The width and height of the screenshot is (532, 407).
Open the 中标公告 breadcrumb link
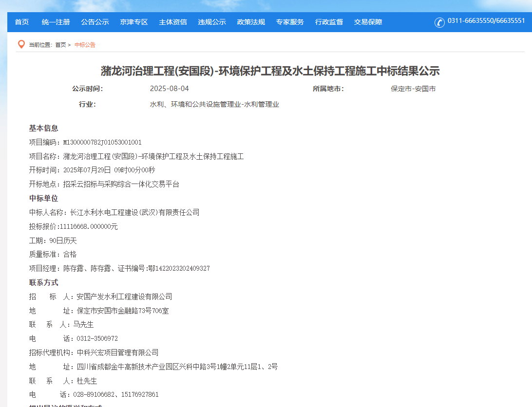pyautogui.click(x=84, y=44)
